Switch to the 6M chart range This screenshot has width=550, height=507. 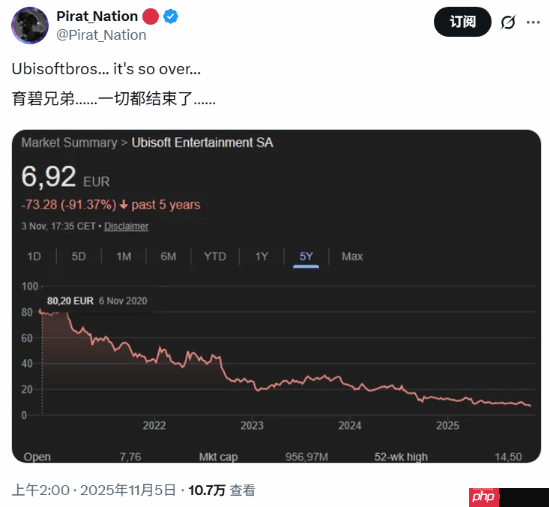pos(168,256)
